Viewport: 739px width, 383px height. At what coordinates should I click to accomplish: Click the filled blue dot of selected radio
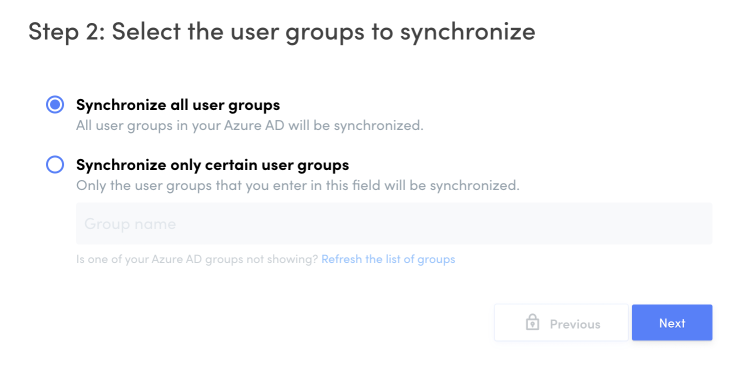coord(55,105)
